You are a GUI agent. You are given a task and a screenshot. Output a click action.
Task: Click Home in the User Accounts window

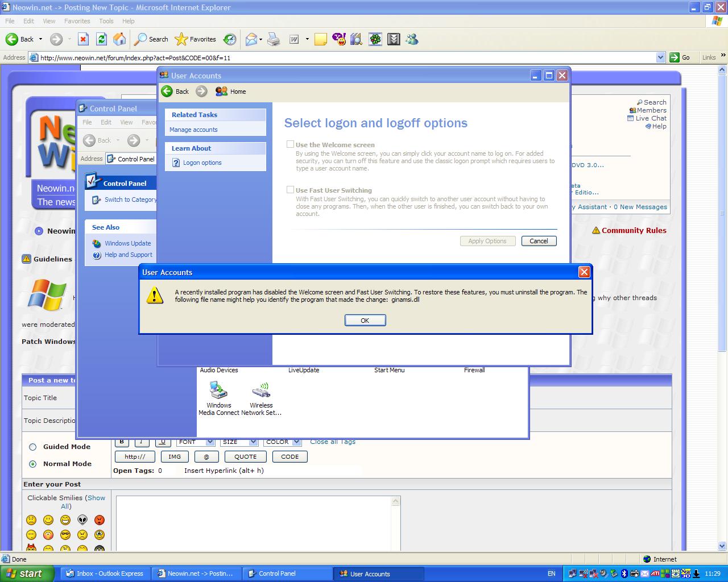pyautogui.click(x=231, y=92)
